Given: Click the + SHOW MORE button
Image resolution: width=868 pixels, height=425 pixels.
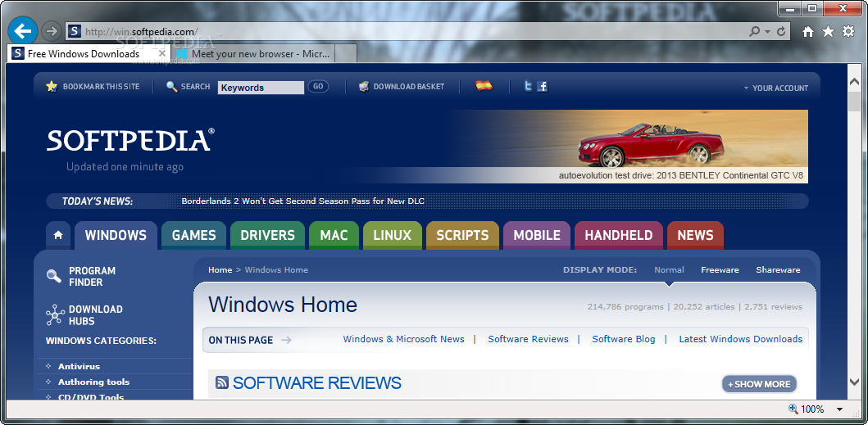Looking at the screenshot, I should point(759,384).
